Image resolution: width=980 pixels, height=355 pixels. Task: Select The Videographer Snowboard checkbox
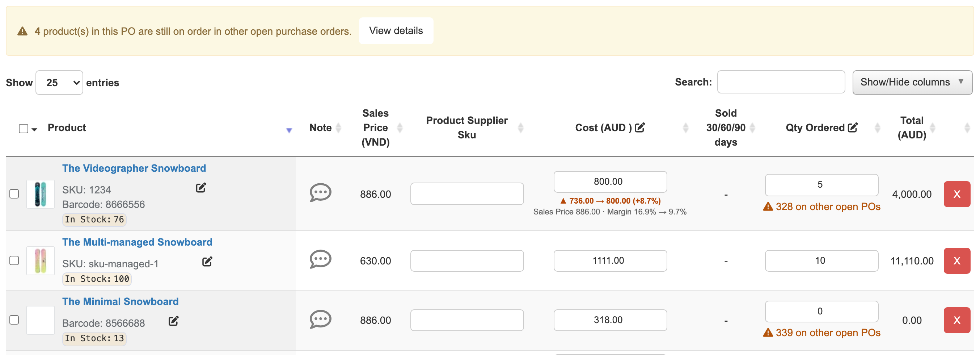click(x=14, y=193)
